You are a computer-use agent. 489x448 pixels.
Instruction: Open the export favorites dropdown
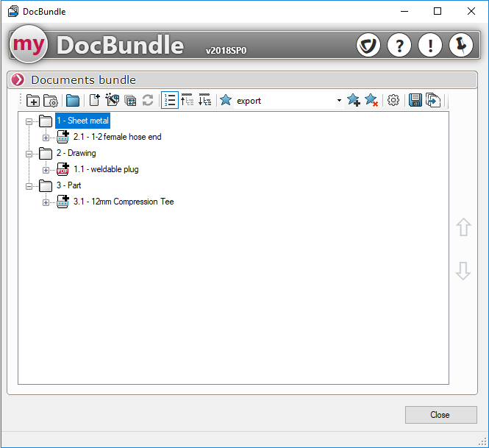click(x=339, y=101)
